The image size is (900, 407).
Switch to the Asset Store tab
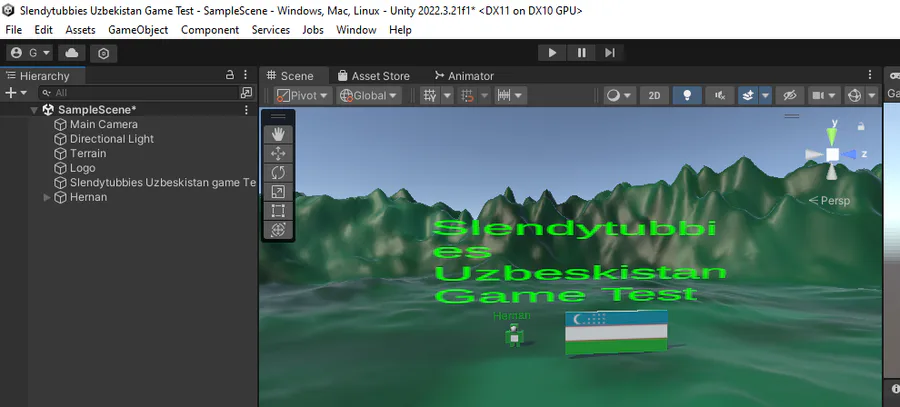(374, 76)
